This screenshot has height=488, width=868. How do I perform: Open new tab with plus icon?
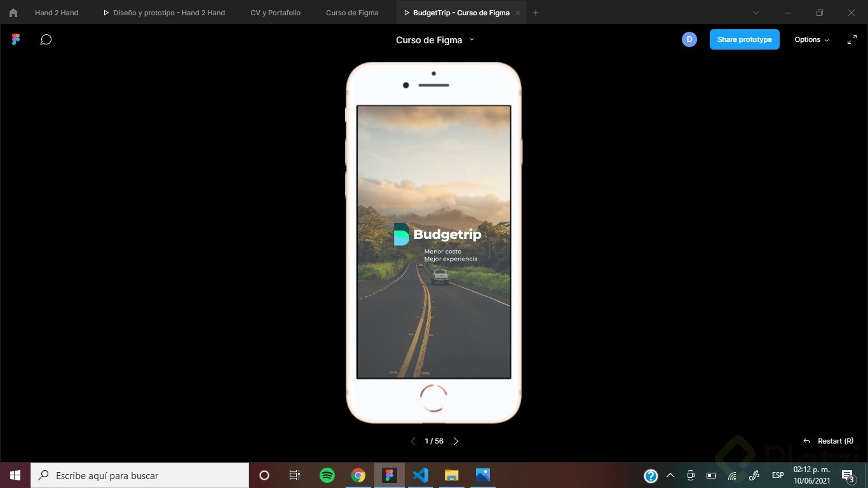coord(535,13)
